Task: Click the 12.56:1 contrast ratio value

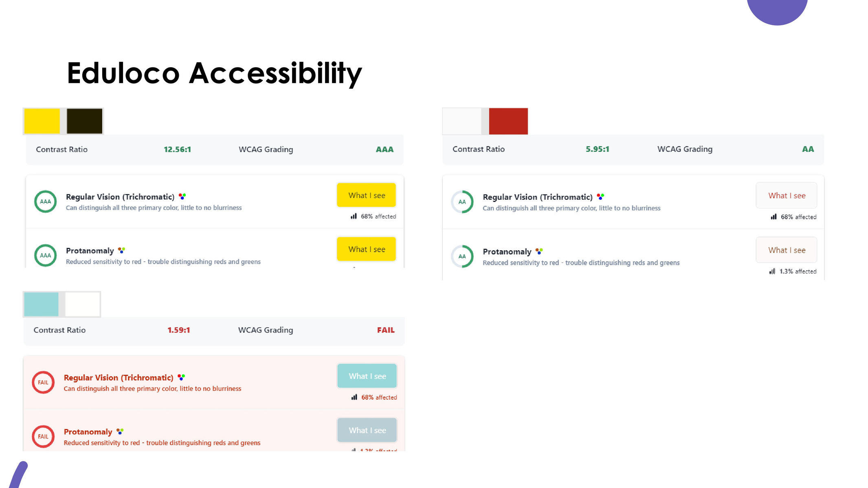Action: point(177,149)
